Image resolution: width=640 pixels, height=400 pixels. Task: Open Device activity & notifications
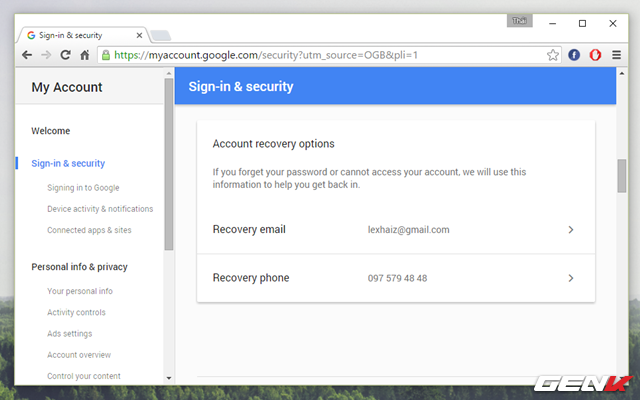pyautogui.click(x=100, y=209)
